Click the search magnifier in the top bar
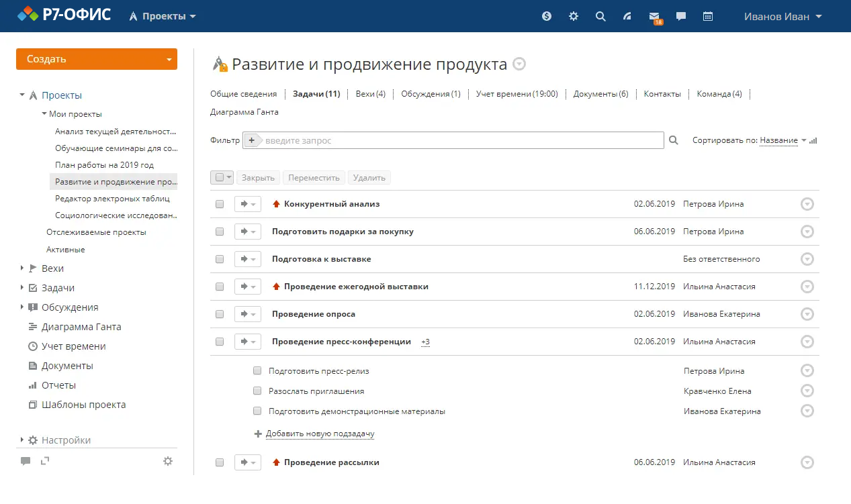Image resolution: width=851 pixels, height=504 pixels. 600,16
